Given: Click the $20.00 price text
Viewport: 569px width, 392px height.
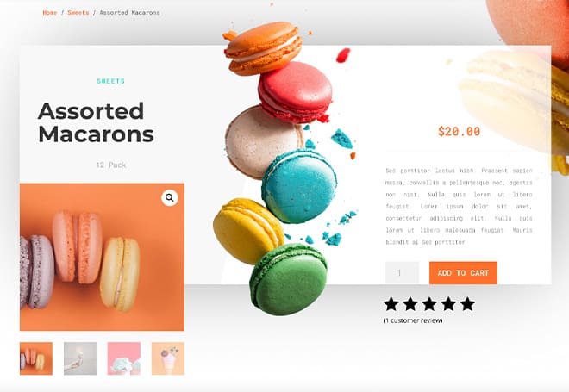Looking at the screenshot, I should coord(459,131).
